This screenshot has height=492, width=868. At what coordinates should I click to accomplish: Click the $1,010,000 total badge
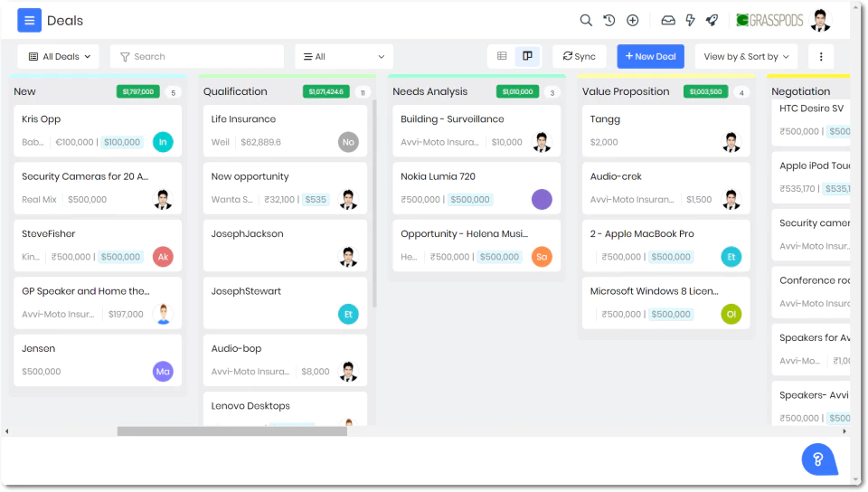[x=517, y=92]
